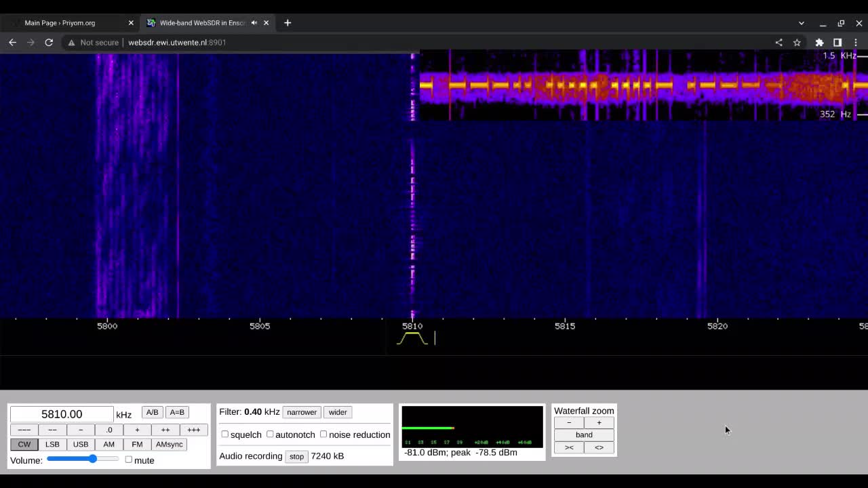The image size is (868, 488).
Task: Go back in browser history
Action: pos(12,42)
